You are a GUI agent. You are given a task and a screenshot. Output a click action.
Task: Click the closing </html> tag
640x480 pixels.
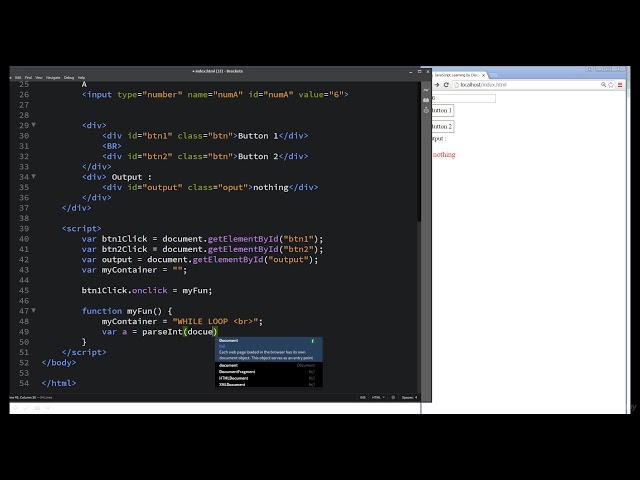(59, 383)
